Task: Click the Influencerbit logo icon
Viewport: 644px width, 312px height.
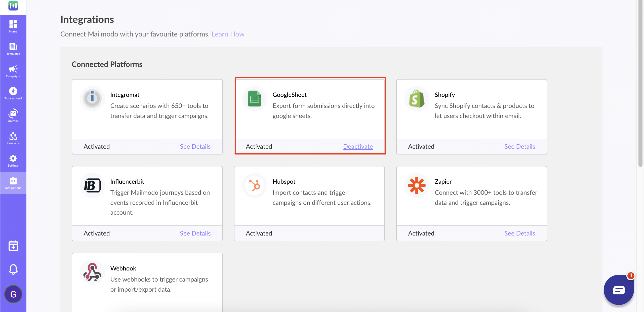Action: 92,185
